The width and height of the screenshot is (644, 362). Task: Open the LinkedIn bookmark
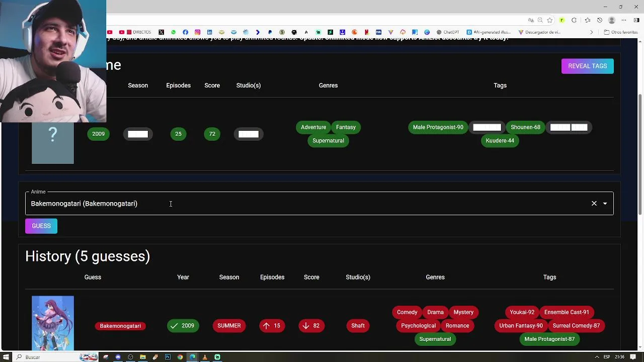(209, 32)
